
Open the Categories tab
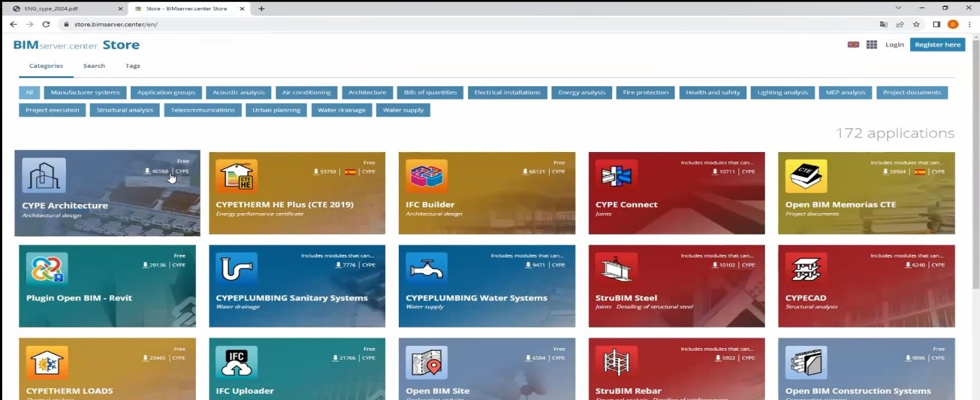pyautogui.click(x=46, y=66)
